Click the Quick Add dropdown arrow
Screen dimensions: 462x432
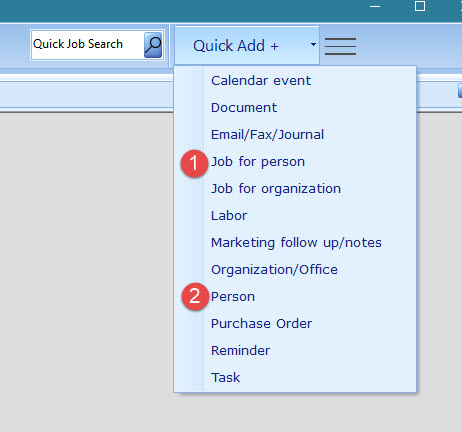313,44
